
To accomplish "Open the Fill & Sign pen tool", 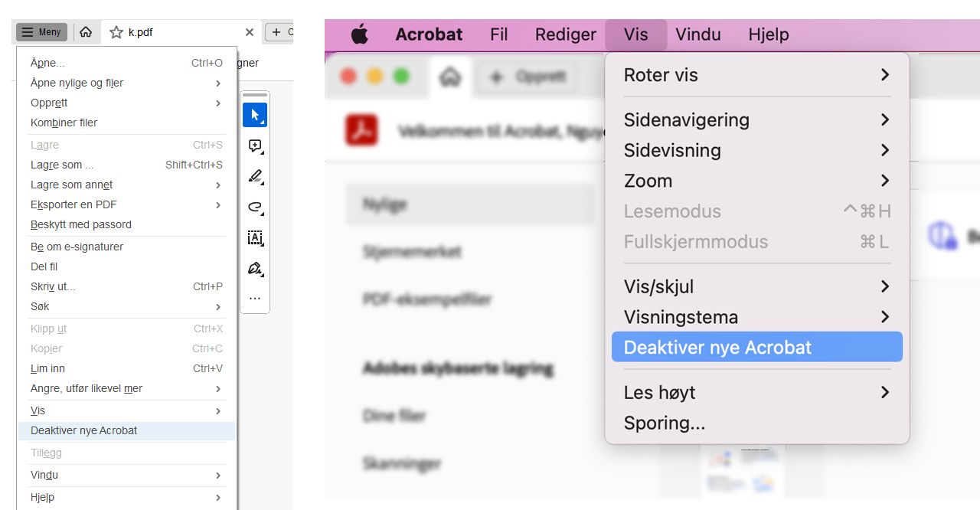I will [254, 268].
